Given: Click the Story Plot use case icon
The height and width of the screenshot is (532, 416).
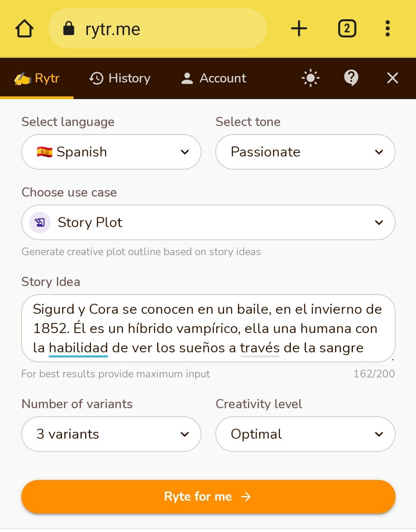Looking at the screenshot, I should (40, 222).
